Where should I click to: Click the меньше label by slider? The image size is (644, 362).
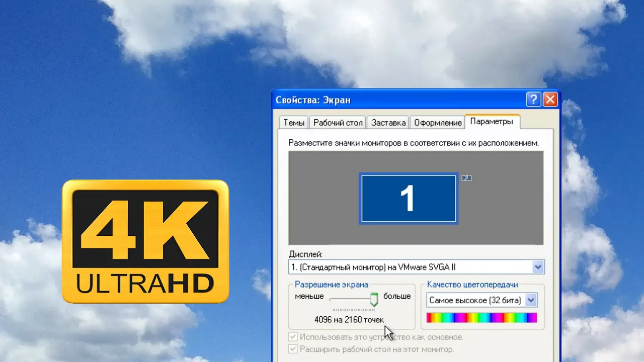[x=309, y=296]
